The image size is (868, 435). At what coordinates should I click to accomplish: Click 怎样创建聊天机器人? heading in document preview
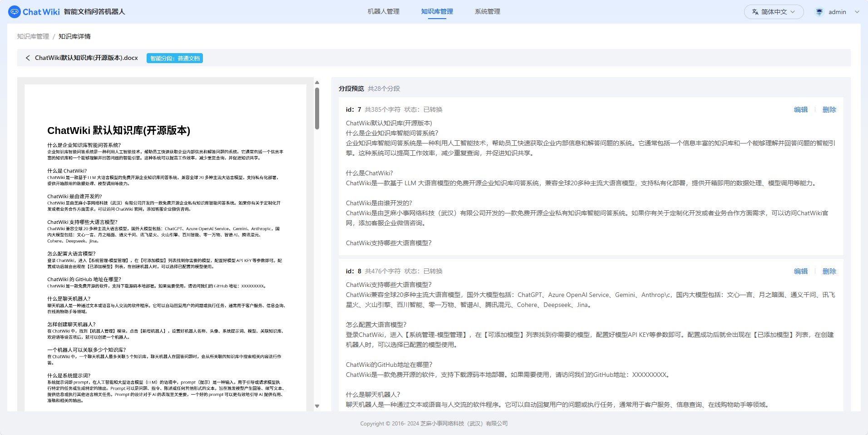coord(72,324)
